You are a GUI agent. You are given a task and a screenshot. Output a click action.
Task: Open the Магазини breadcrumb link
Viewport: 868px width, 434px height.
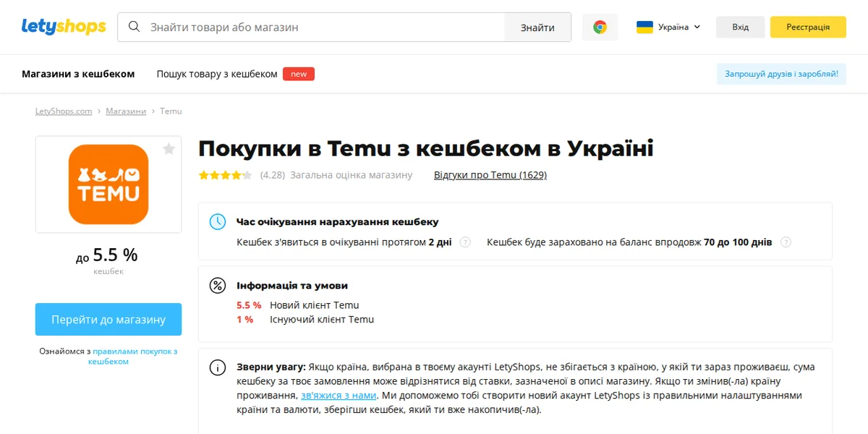pos(126,111)
